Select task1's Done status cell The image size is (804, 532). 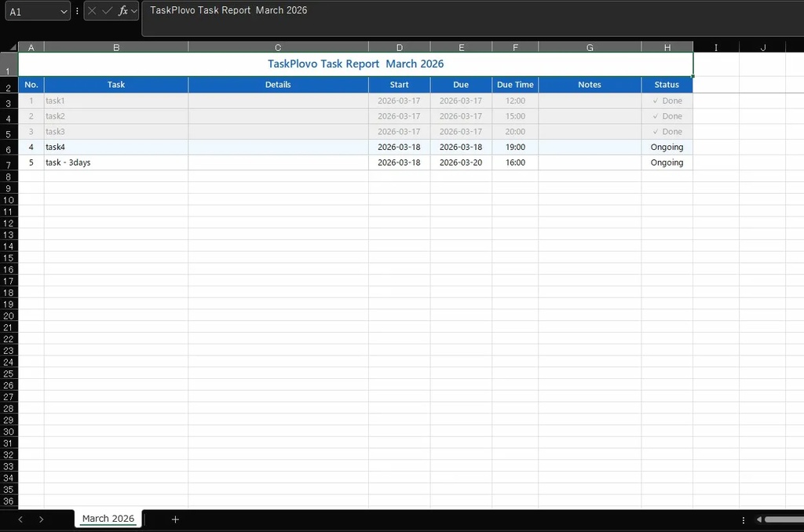coord(667,101)
